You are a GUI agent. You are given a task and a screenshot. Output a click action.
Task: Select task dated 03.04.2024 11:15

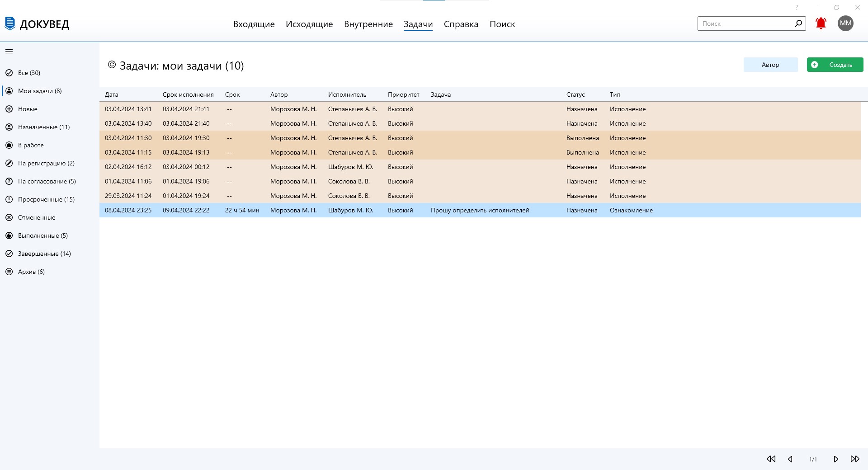click(480, 152)
